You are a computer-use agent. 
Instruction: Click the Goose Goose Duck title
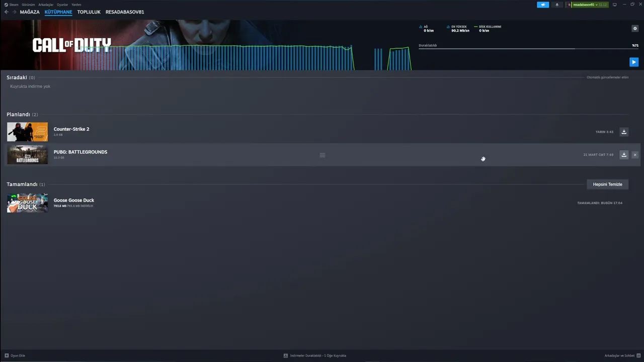coord(74,200)
